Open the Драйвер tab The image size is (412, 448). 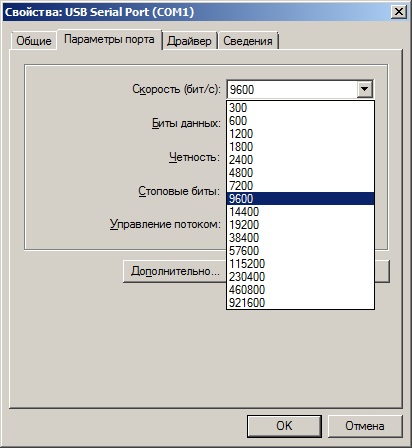click(189, 41)
